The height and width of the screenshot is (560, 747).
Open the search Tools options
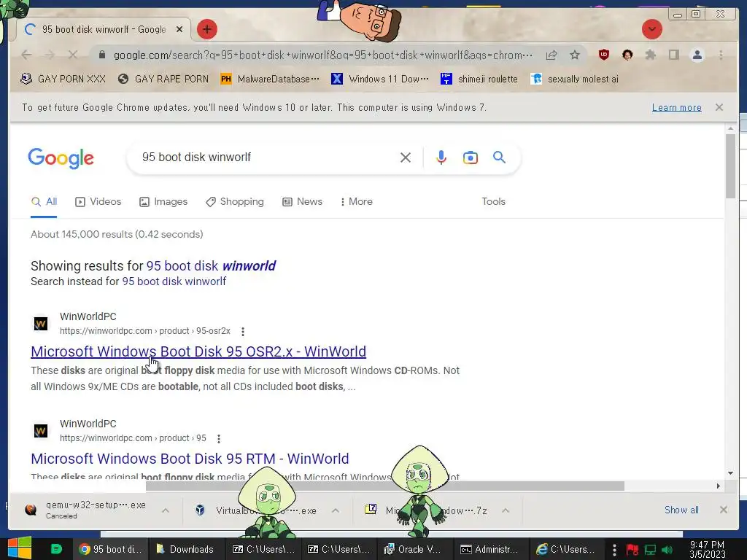(494, 202)
